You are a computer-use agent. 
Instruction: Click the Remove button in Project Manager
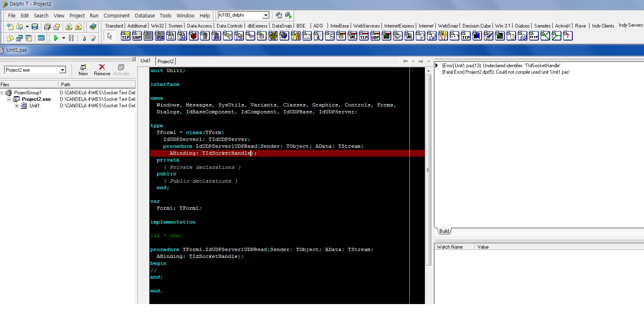(102, 70)
